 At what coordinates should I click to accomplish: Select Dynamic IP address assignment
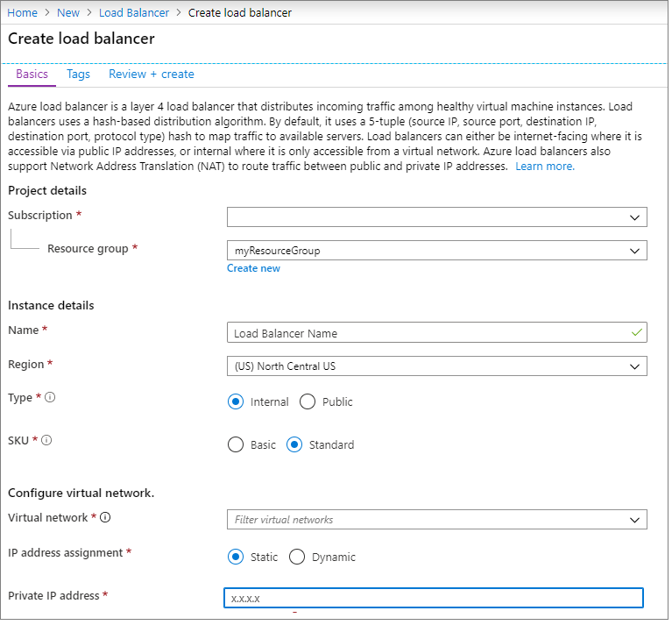pos(297,557)
